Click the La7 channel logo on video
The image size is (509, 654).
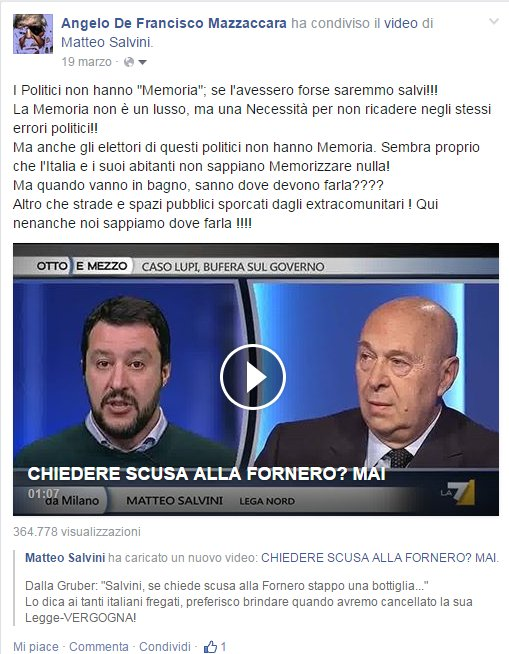click(458, 492)
